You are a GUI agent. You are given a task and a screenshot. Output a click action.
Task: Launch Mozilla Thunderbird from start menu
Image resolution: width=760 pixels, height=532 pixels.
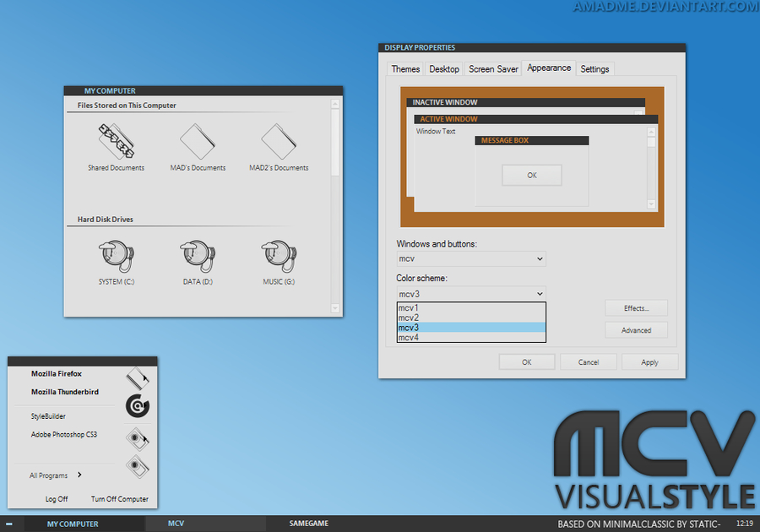click(65, 392)
